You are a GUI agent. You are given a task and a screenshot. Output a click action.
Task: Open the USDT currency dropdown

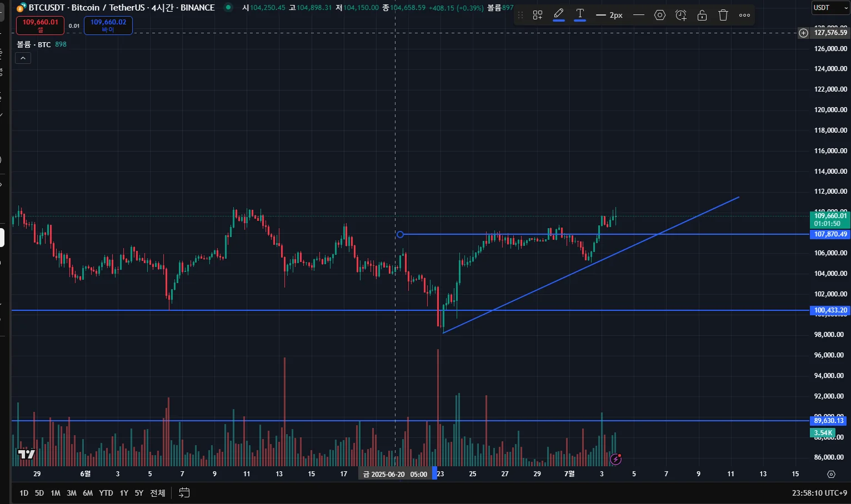[830, 8]
